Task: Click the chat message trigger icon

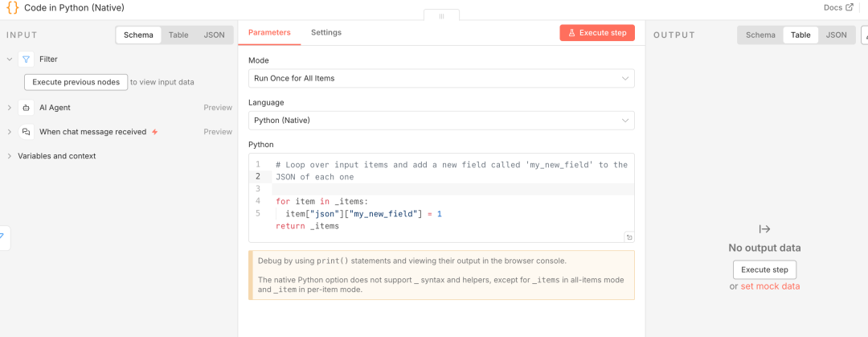Action: click(x=26, y=132)
